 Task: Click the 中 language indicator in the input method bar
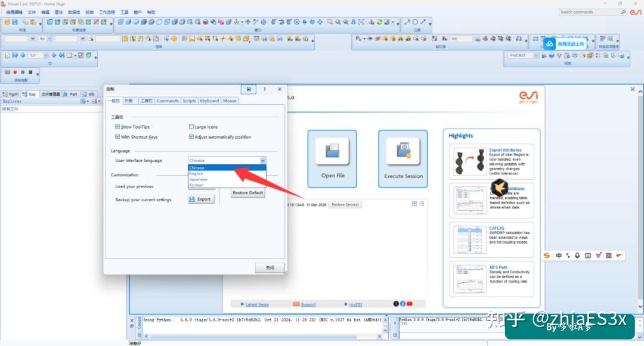point(559,255)
